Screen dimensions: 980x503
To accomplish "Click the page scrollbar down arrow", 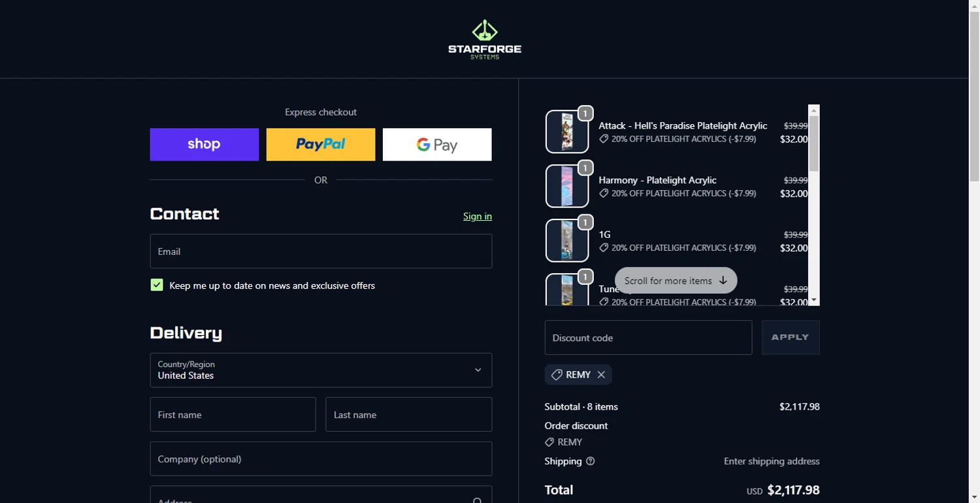I will tap(974, 498).
